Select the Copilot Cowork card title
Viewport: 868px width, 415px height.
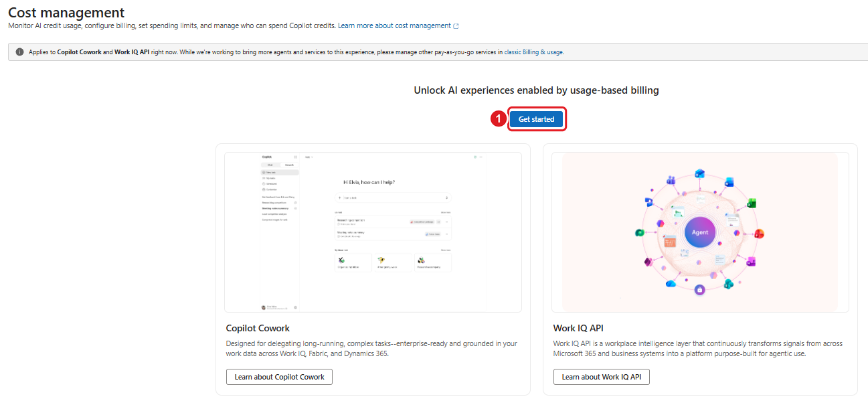click(x=258, y=328)
